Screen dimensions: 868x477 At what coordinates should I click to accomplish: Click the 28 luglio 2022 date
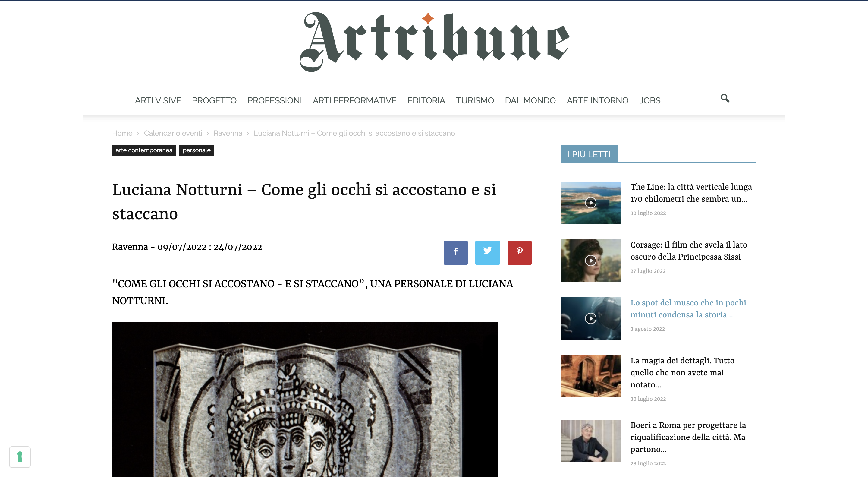648,463
